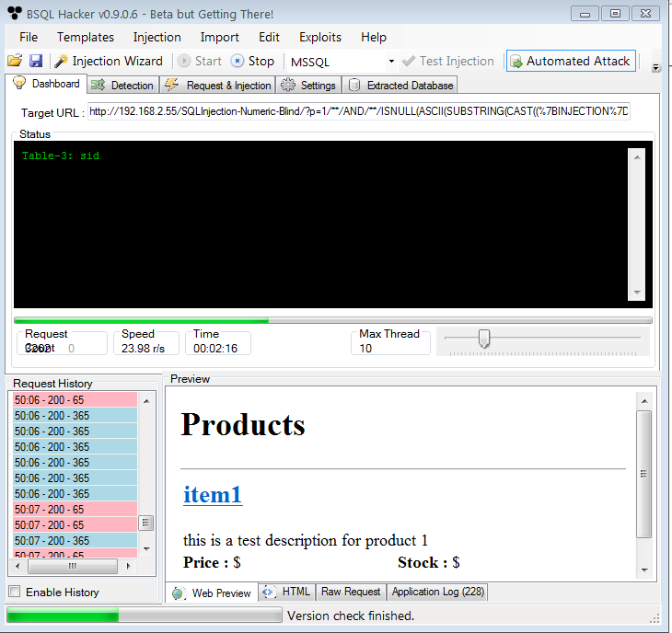Screen dimensions: 672x633
Task: Start the Automated Attack
Action: point(571,61)
